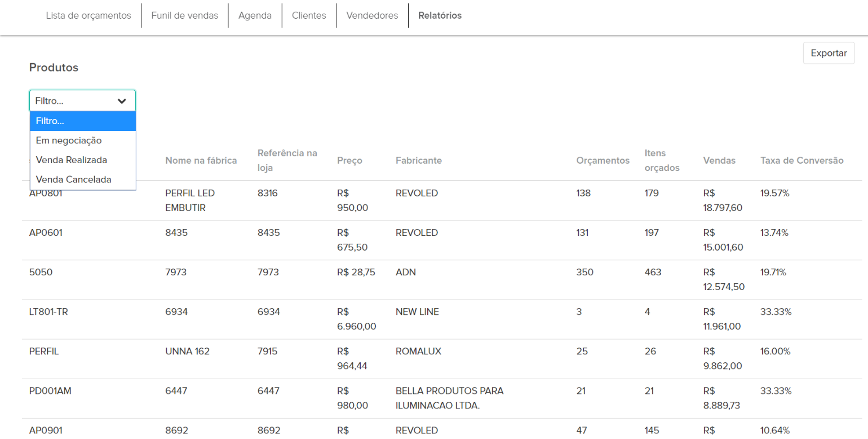
Task: Select the Vendedores tab
Action: (x=372, y=15)
